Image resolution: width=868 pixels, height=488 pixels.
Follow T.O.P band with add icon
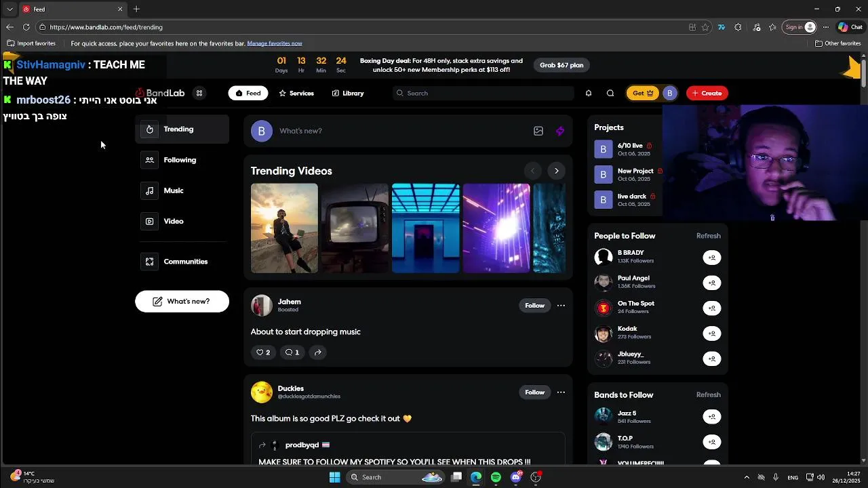(x=711, y=442)
